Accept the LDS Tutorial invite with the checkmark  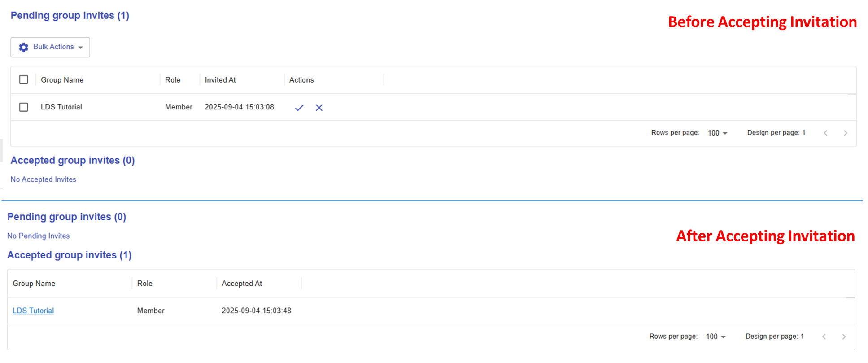pos(299,108)
